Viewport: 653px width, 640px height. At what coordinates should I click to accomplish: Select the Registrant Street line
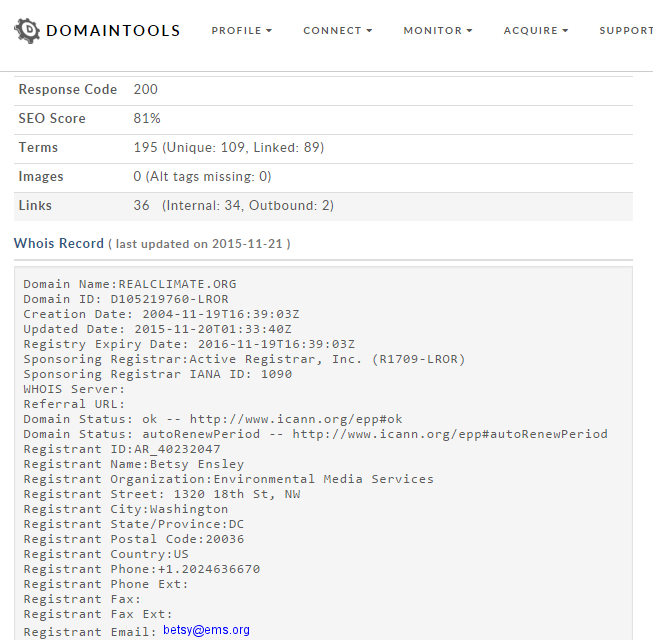[162, 494]
